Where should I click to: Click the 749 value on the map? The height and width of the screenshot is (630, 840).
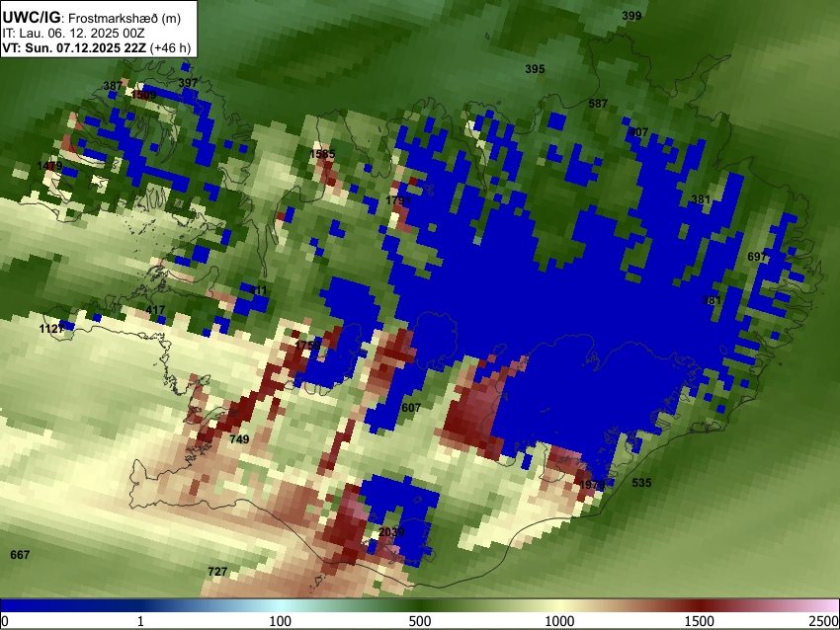point(239,439)
